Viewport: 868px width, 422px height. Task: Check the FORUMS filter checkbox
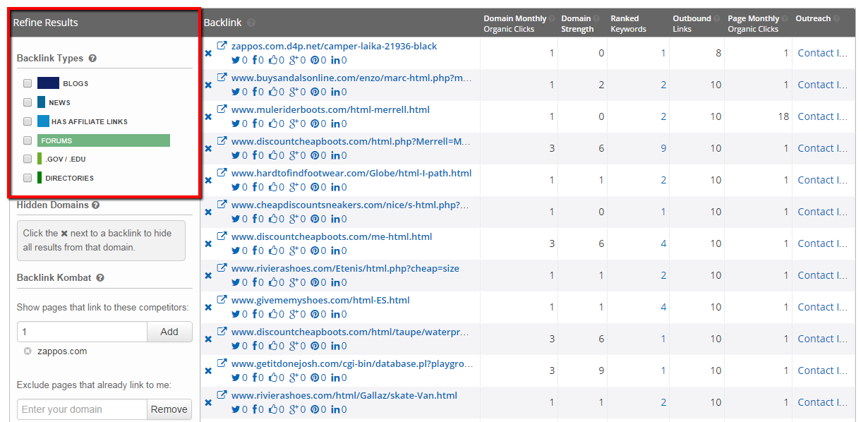tap(27, 140)
